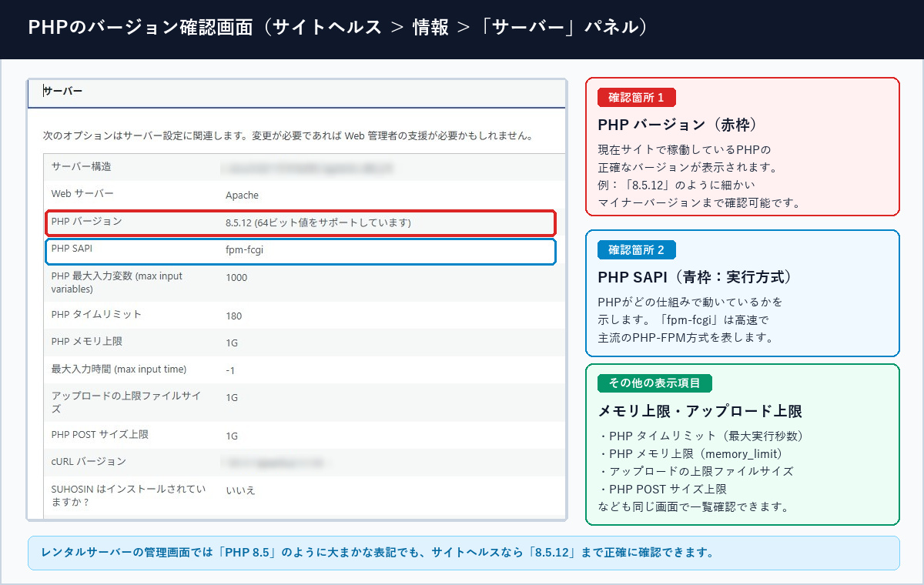This screenshot has height=585, width=924.
Task: Select the 1G value for PHP POST サイズ上限
Action: point(232,436)
